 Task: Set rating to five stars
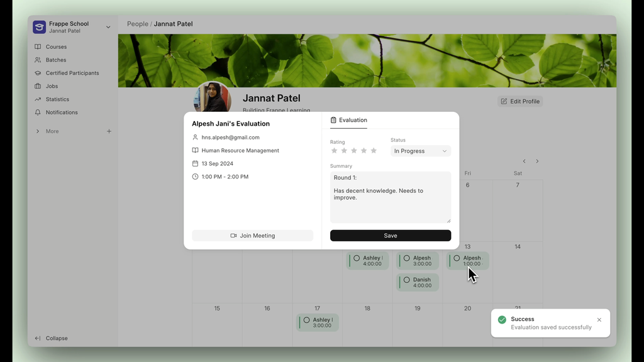click(x=374, y=151)
